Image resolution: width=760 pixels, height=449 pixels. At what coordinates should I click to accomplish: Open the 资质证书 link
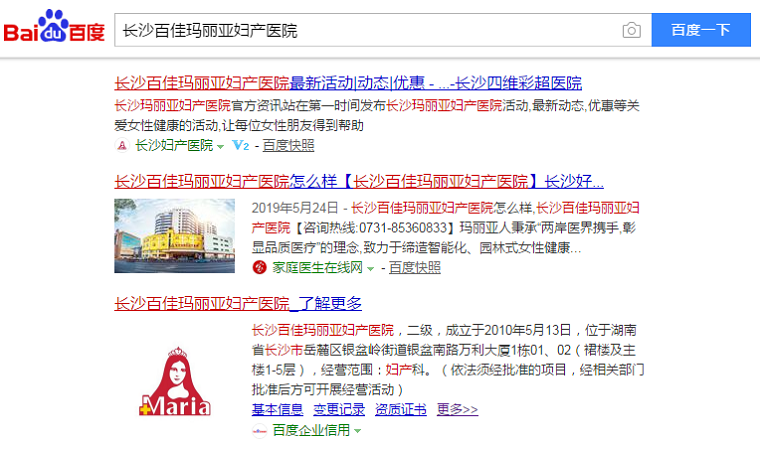[400, 410]
